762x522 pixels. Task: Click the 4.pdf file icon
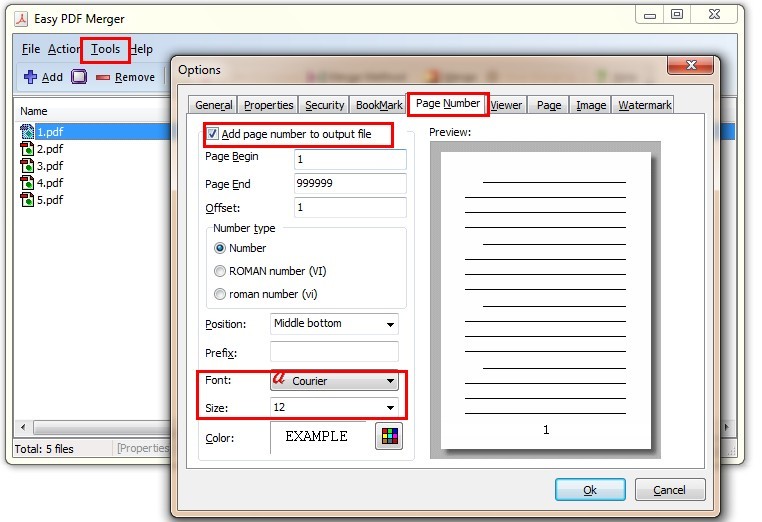pyautogui.click(x=27, y=183)
